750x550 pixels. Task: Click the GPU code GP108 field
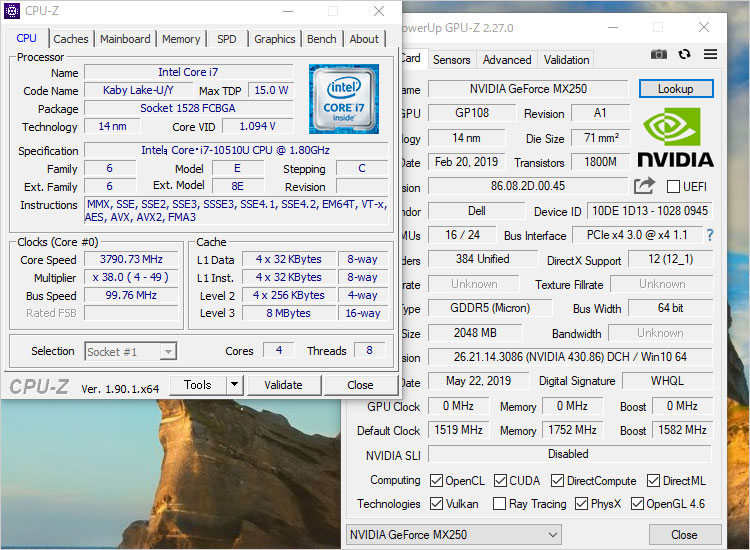tap(472, 113)
